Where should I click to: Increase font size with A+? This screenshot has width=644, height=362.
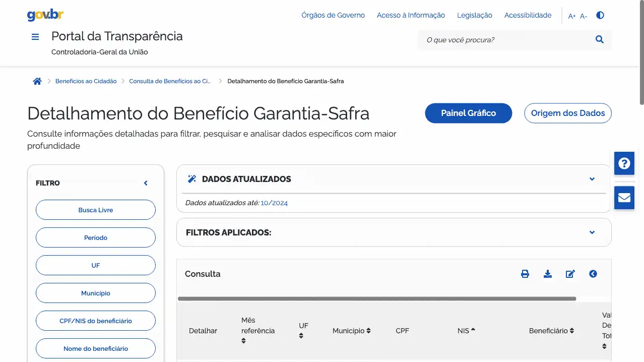click(x=571, y=16)
